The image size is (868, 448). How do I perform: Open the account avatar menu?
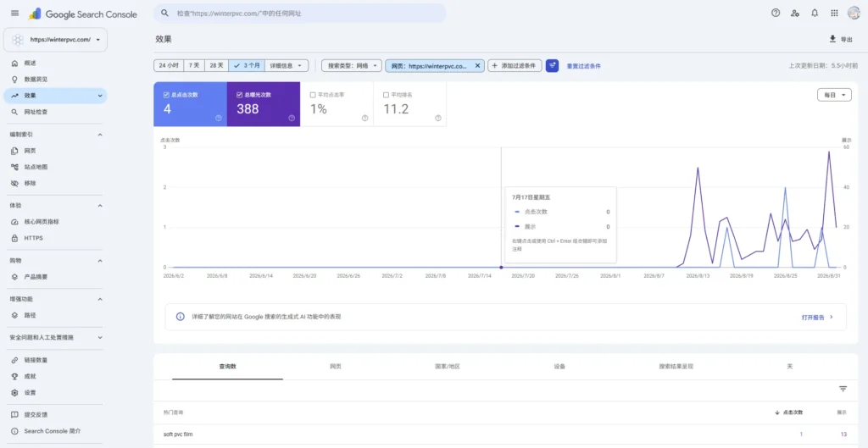coord(854,14)
